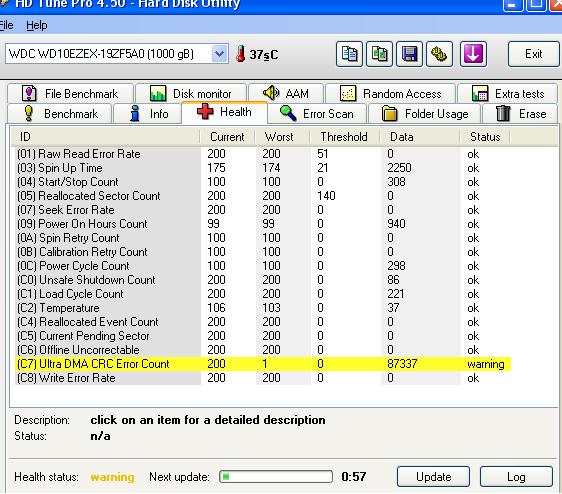
Task: Select the Calibration Retry Count row
Action: click(263, 252)
